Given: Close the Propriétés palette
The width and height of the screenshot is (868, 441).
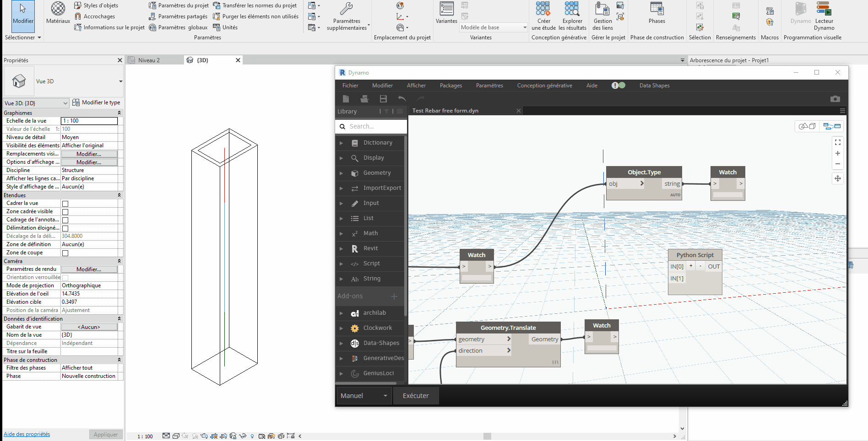Looking at the screenshot, I should pos(120,60).
